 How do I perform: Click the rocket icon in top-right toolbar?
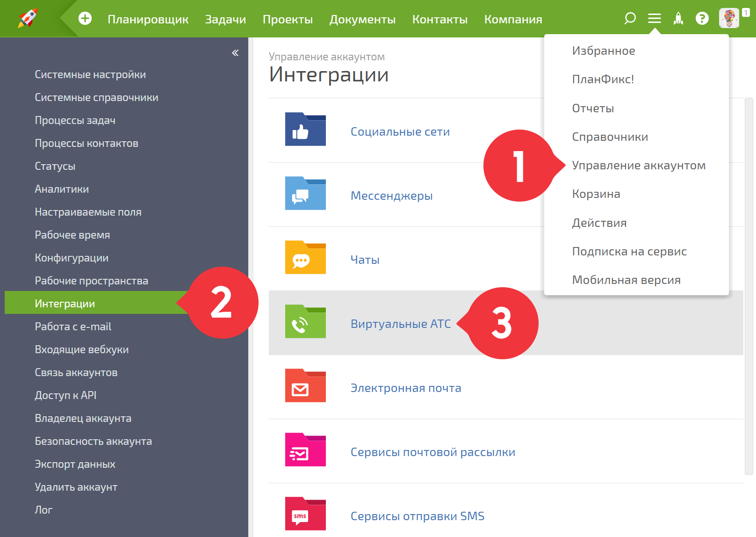(678, 19)
